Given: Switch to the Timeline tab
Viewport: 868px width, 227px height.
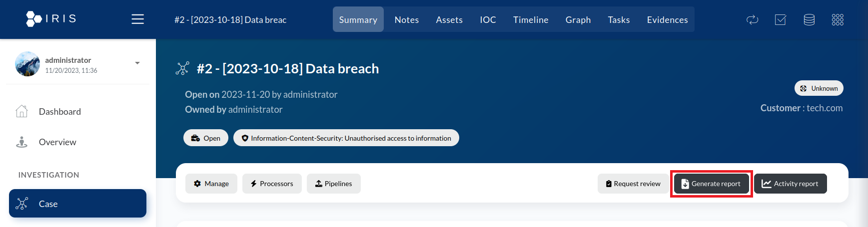Looking at the screenshot, I should [x=530, y=20].
